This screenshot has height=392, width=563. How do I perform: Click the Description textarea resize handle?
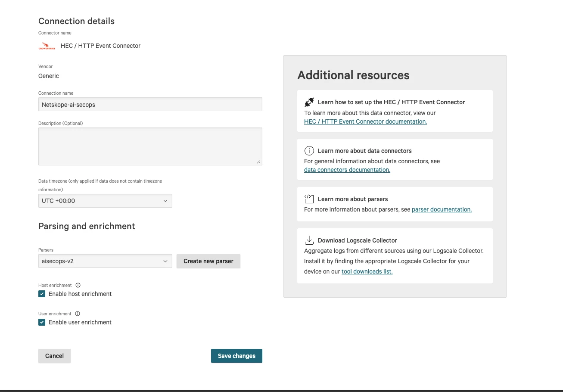[x=259, y=162]
